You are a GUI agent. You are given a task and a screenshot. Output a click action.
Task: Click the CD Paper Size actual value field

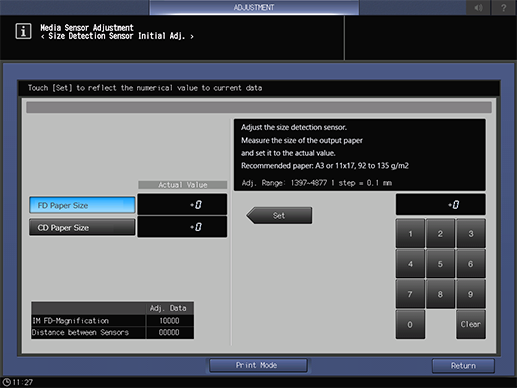tap(182, 227)
